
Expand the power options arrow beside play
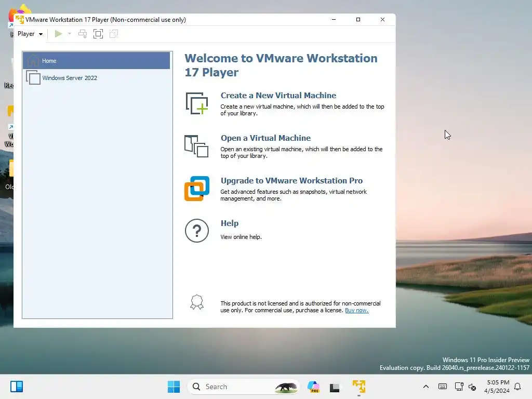point(70,34)
